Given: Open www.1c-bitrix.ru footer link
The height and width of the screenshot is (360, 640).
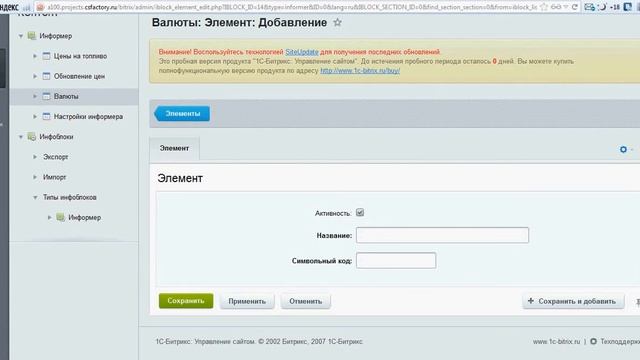Looking at the screenshot, I should click(556, 341).
